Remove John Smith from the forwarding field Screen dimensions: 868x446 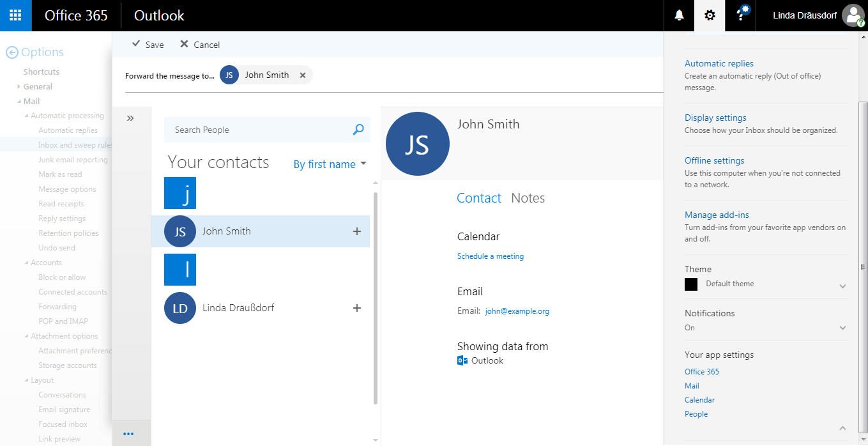pyautogui.click(x=303, y=75)
